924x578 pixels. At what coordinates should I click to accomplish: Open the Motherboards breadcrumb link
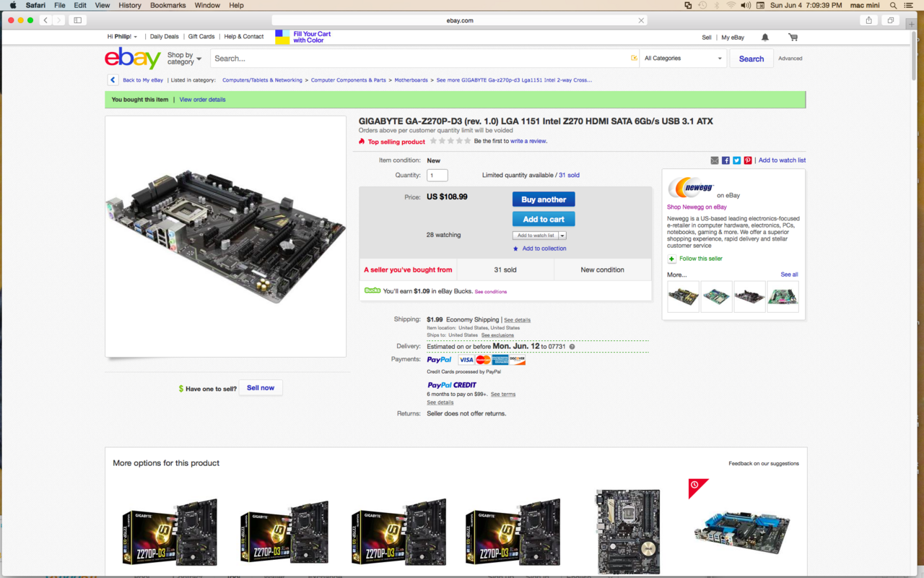(x=411, y=80)
